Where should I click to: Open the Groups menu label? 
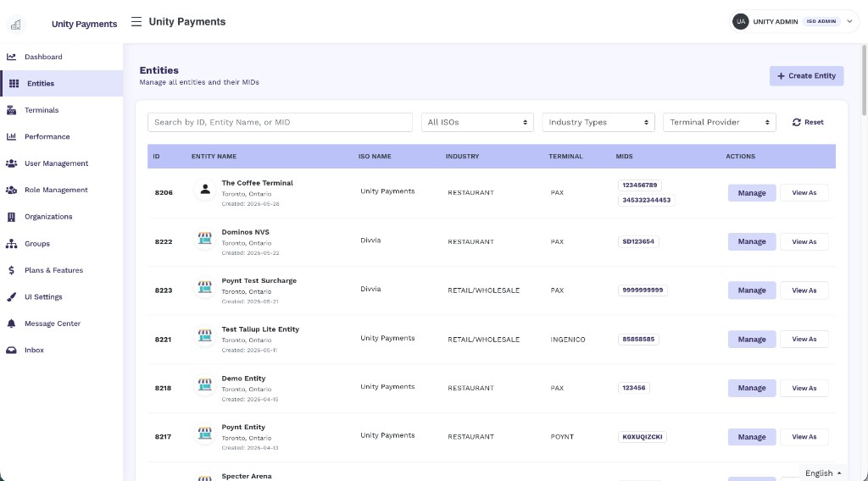(37, 243)
